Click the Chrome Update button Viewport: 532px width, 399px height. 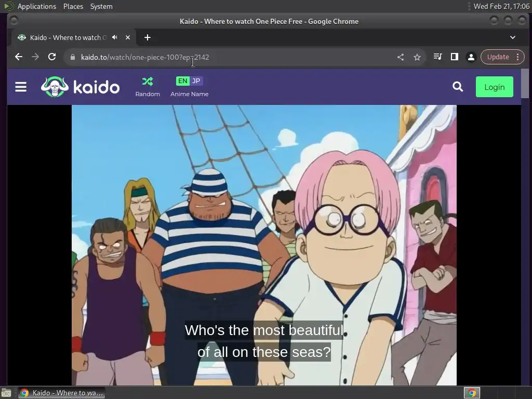click(x=498, y=57)
